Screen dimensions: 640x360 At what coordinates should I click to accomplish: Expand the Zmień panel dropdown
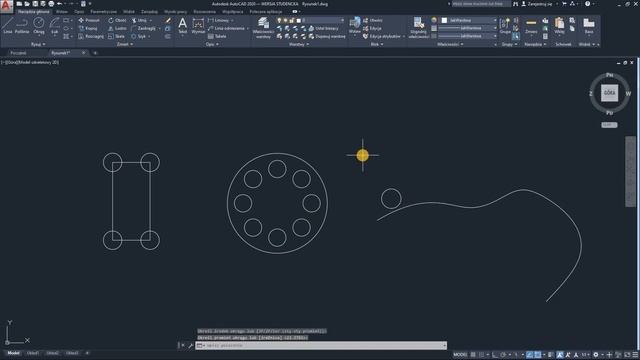tap(125, 44)
